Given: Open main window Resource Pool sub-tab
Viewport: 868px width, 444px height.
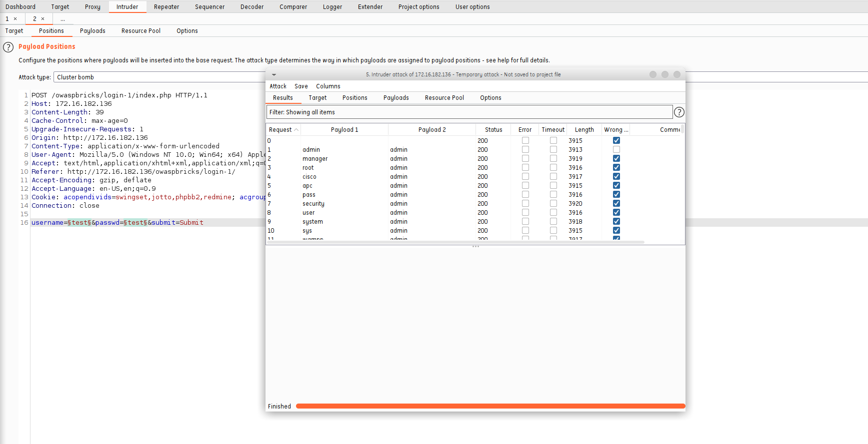Looking at the screenshot, I should (141, 31).
